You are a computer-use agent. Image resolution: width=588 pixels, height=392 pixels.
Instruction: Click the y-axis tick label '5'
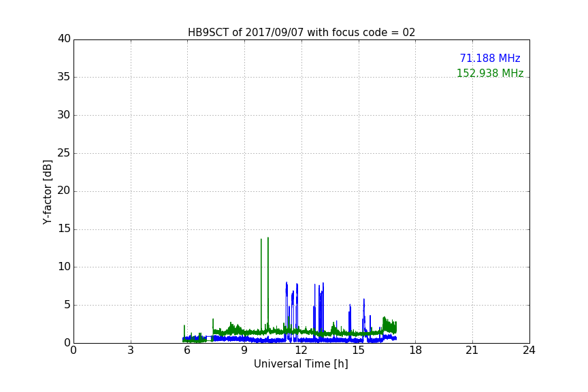click(x=67, y=305)
